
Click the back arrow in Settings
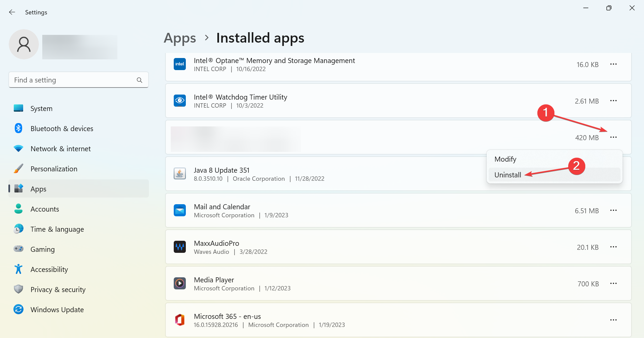12,12
